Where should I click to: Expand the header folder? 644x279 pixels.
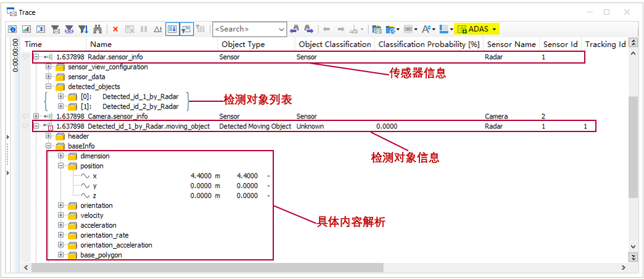49,136
